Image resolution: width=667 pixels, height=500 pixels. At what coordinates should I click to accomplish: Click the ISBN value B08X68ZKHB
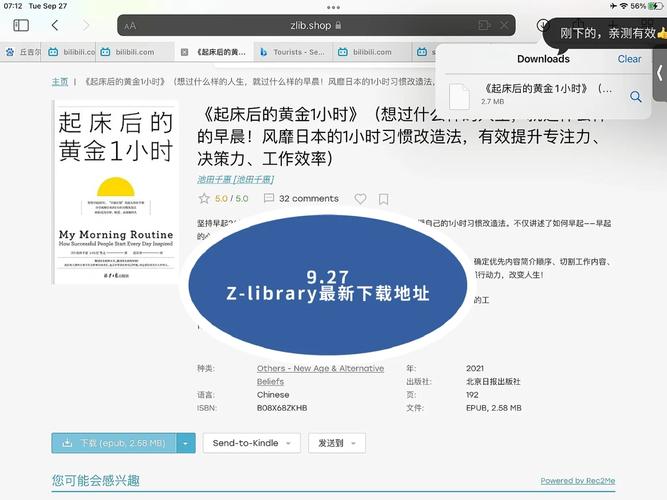point(282,408)
